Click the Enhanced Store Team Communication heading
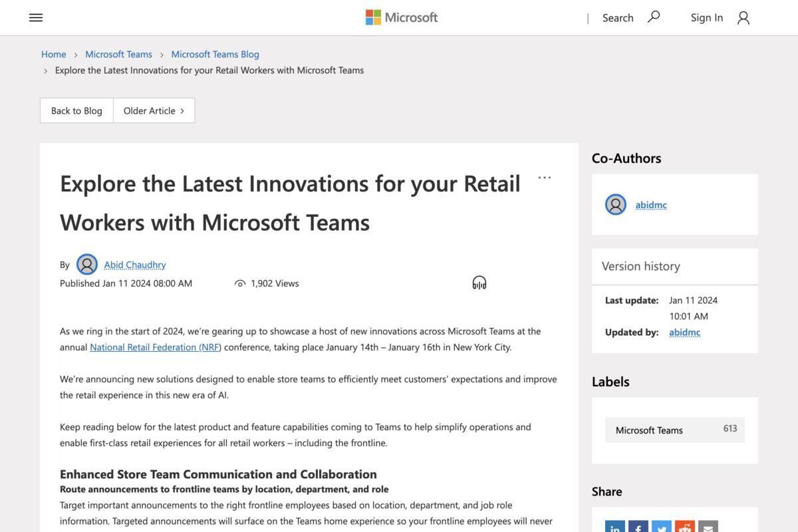This screenshot has height=532, width=798. pyautogui.click(x=218, y=474)
